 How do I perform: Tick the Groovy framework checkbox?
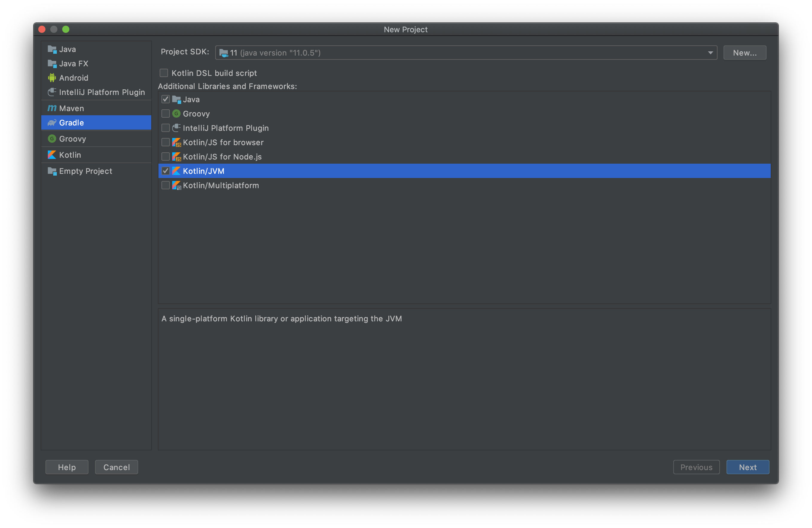[x=165, y=113]
